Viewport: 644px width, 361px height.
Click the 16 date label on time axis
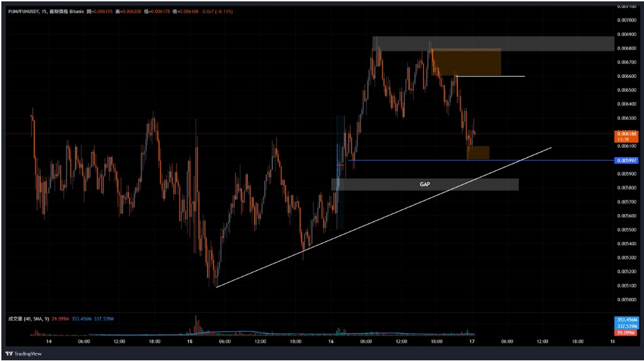coord(331,341)
